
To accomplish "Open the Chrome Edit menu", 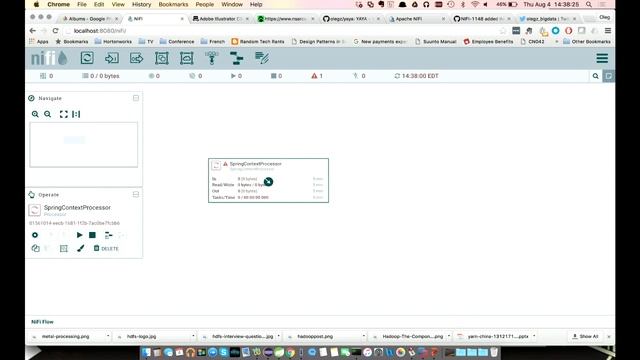I will pos(99,4).
